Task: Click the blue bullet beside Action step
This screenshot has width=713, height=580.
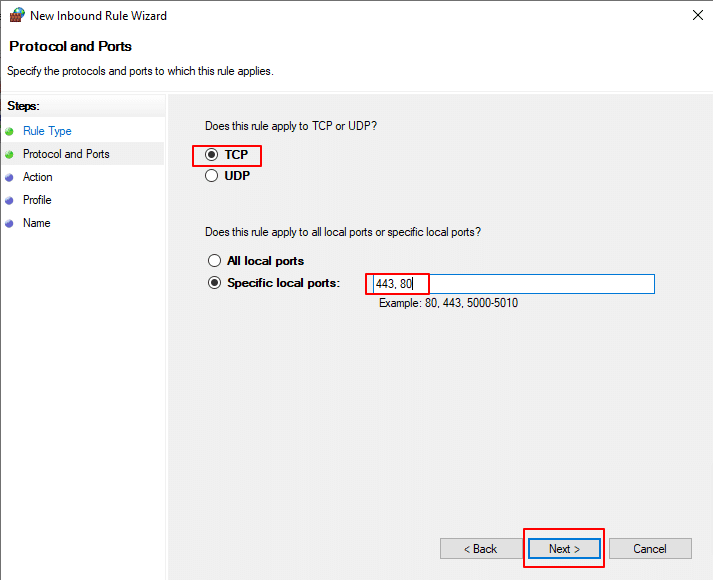Action: pyautogui.click(x=10, y=177)
